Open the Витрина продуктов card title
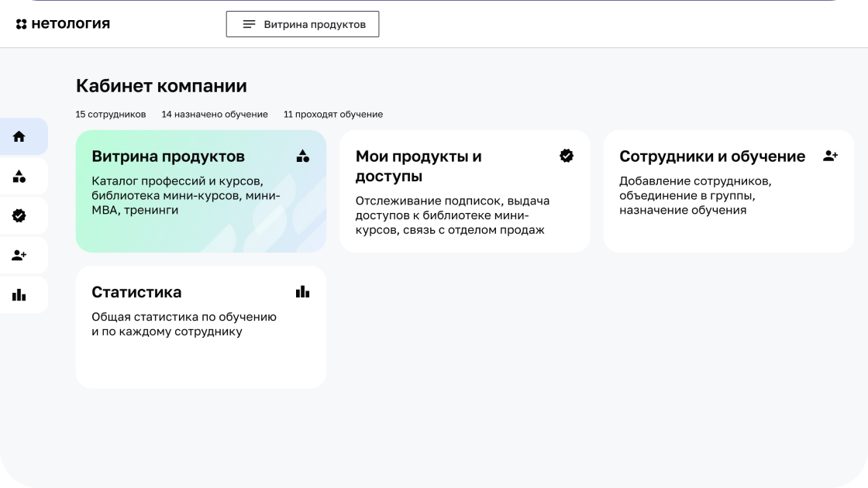Viewport: 868px width, 488px height. [x=168, y=156]
